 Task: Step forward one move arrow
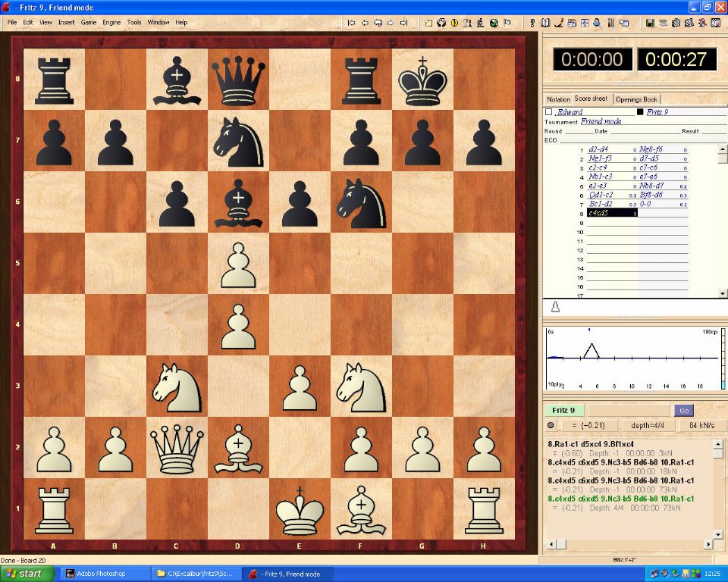click(x=391, y=22)
